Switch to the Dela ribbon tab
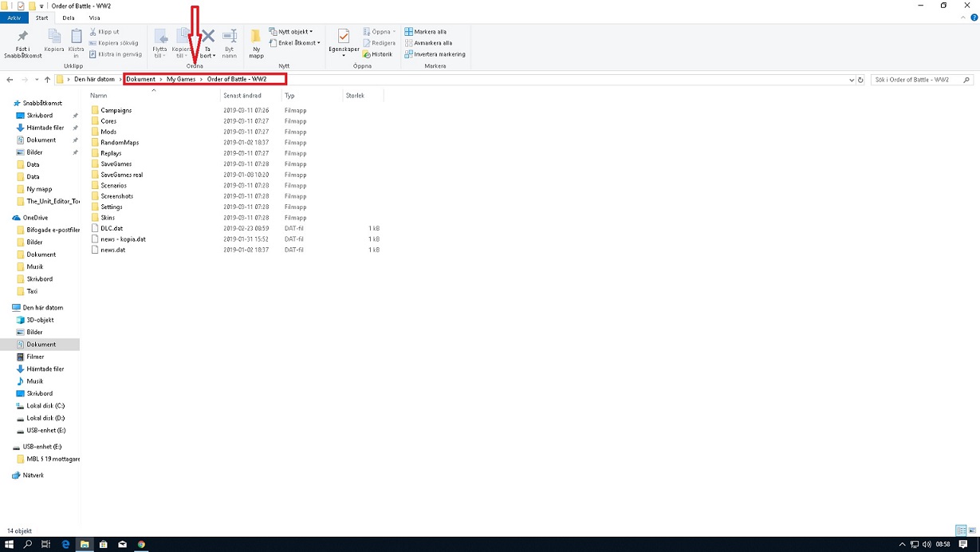The width and height of the screenshot is (980, 552). 69,18
